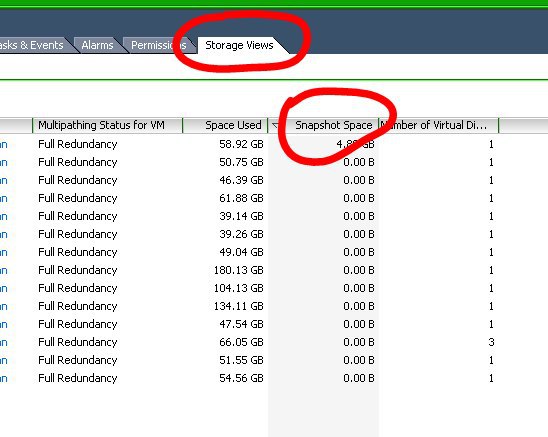Select the 104.13 GB space used cell

[239, 288]
